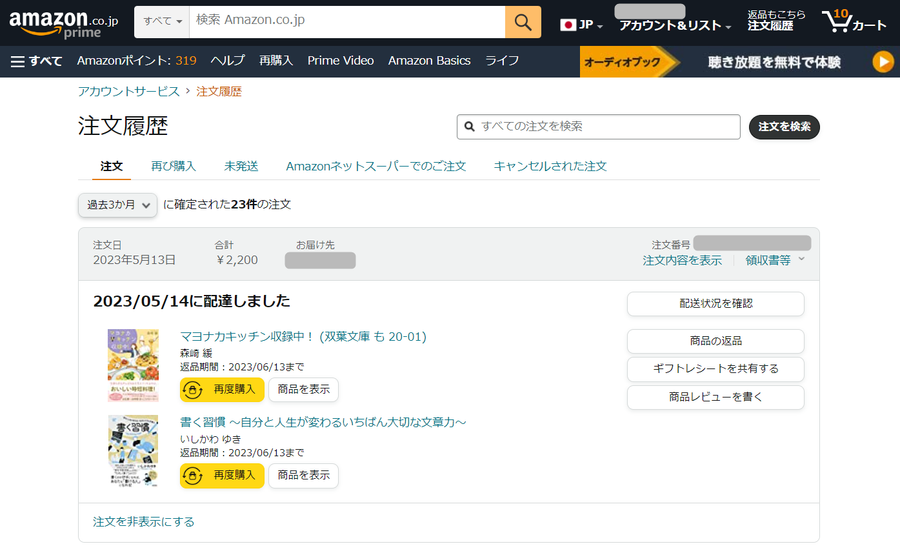This screenshot has height=546, width=900.
Task: Click 商品の返品 button
Action: [716, 341]
